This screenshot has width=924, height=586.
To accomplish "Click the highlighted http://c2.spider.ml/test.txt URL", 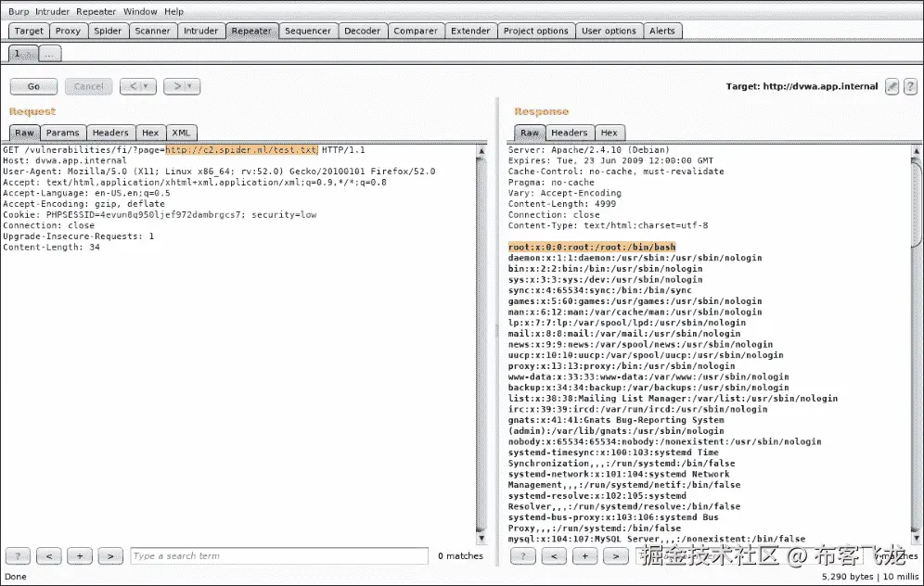I will tap(241, 149).
